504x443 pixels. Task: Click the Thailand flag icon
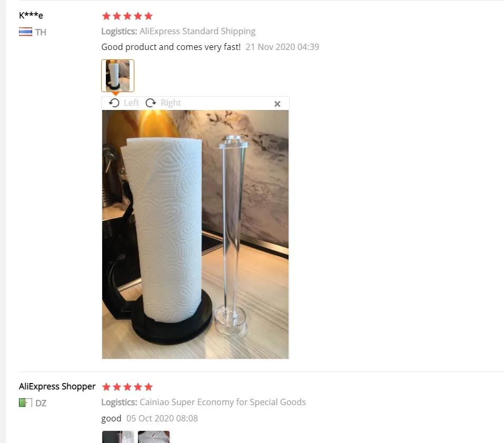point(25,32)
